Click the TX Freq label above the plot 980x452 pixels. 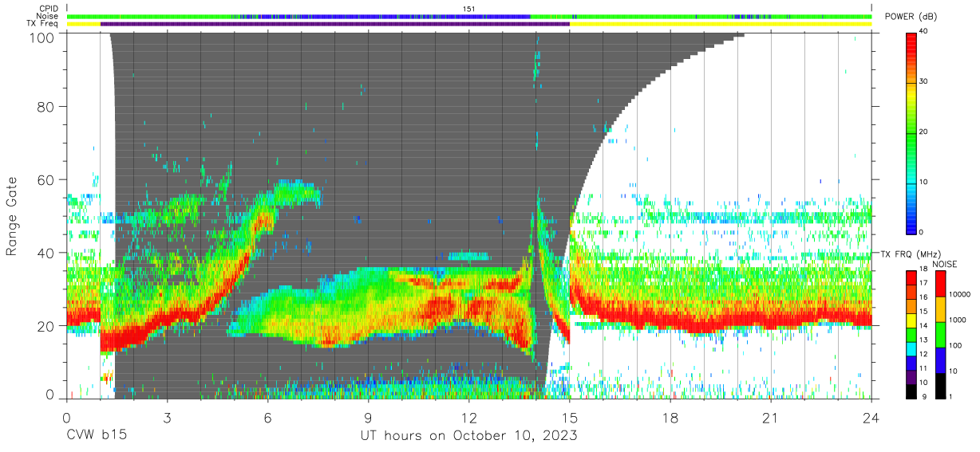coord(43,23)
